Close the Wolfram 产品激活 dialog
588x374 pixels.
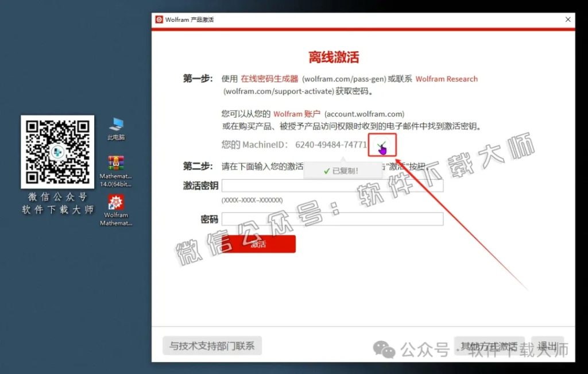[568, 19]
